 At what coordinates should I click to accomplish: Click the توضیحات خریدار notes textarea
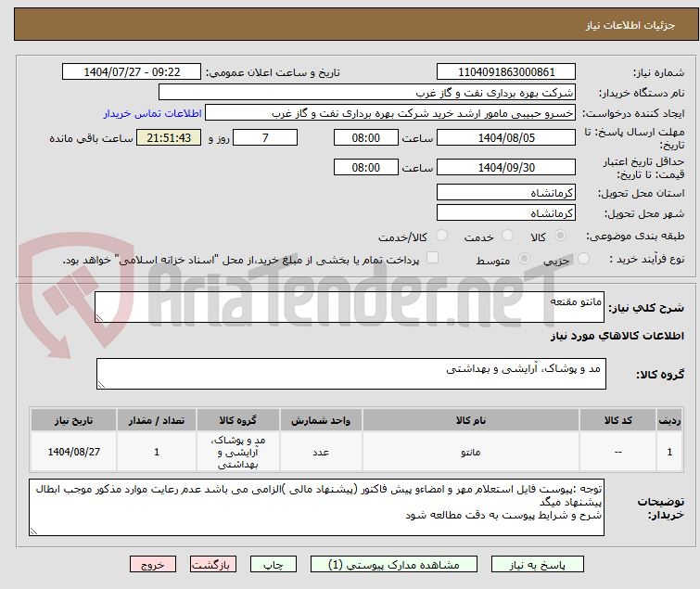(316, 506)
